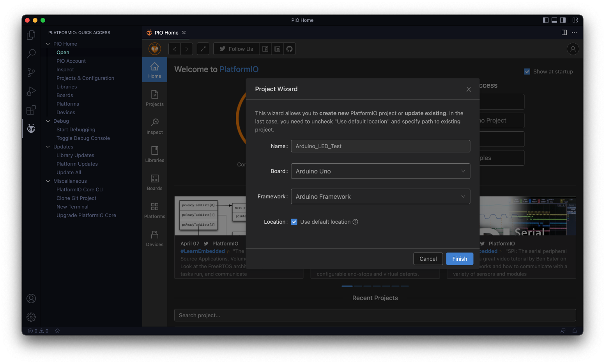Open the Manage gear menu
This screenshot has height=364, width=605.
click(31, 317)
